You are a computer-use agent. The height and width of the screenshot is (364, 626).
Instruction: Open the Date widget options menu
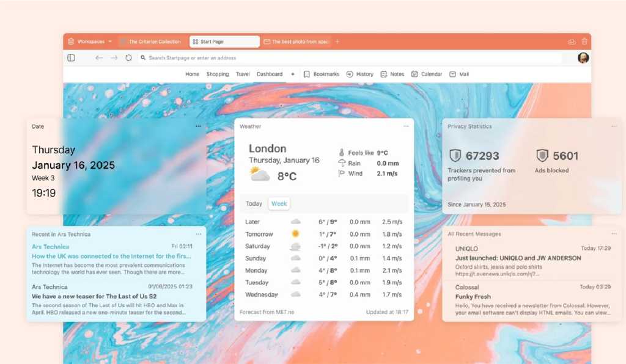click(x=197, y=126)
